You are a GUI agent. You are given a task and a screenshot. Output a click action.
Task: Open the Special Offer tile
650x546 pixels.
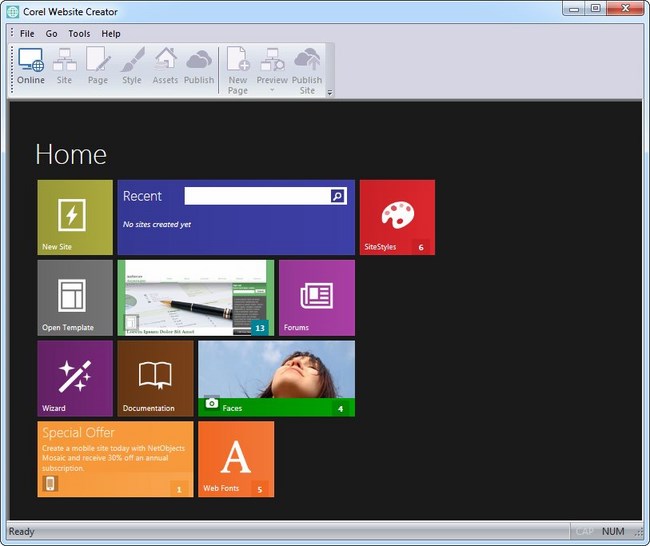click(x=115, y=459)
